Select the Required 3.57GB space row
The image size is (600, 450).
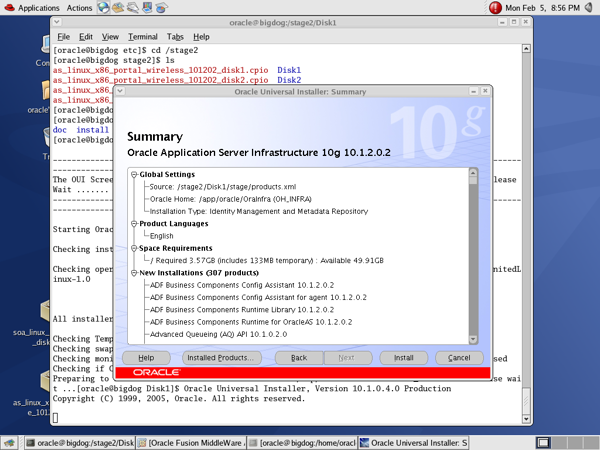coord(267,261)
